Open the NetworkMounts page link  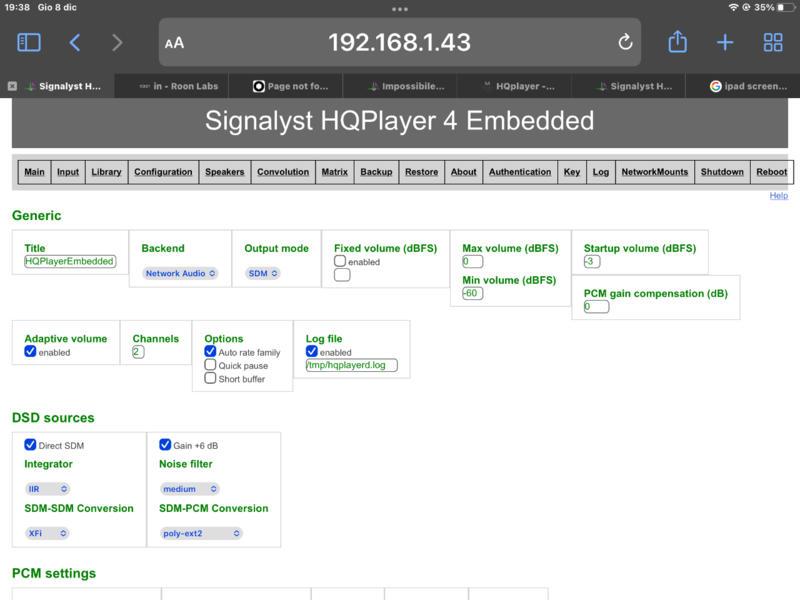(654, 172)
